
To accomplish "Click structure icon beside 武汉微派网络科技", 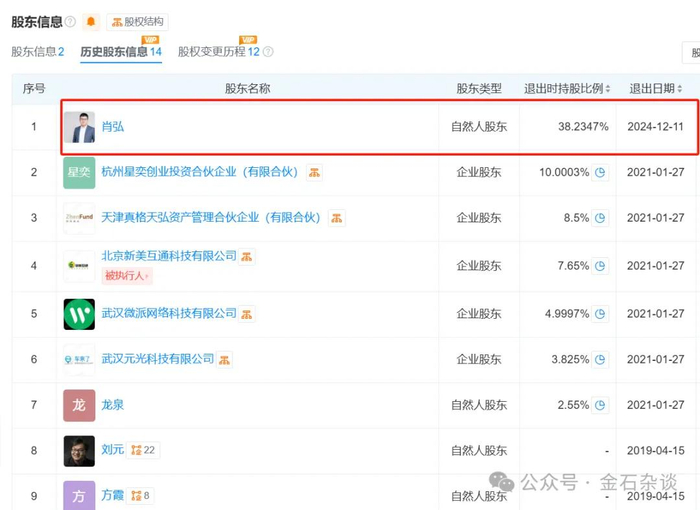I will (x=246, y=314).
